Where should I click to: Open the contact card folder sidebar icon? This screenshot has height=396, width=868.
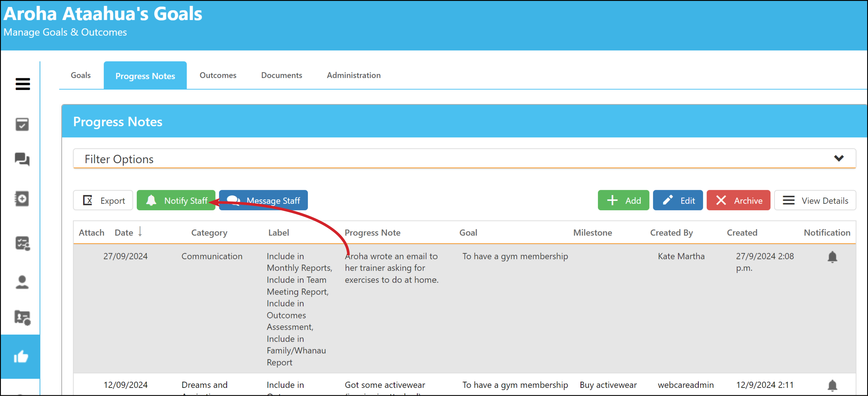click(x=23, y=317)
